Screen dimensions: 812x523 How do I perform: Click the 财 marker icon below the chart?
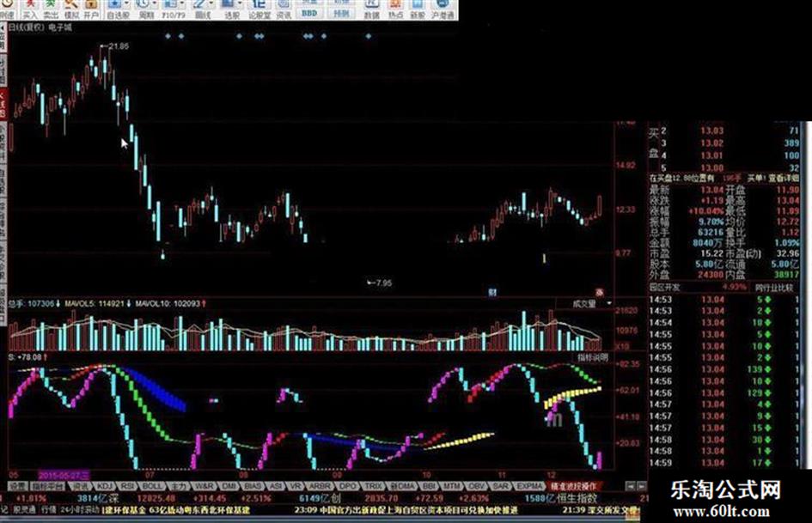tap(492, 292)
